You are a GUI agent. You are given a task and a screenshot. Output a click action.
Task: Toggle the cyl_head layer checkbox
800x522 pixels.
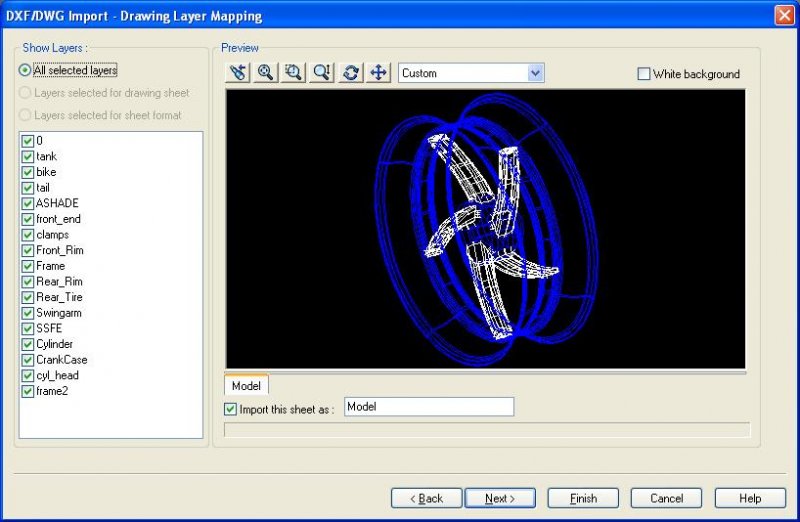(28, 376)
